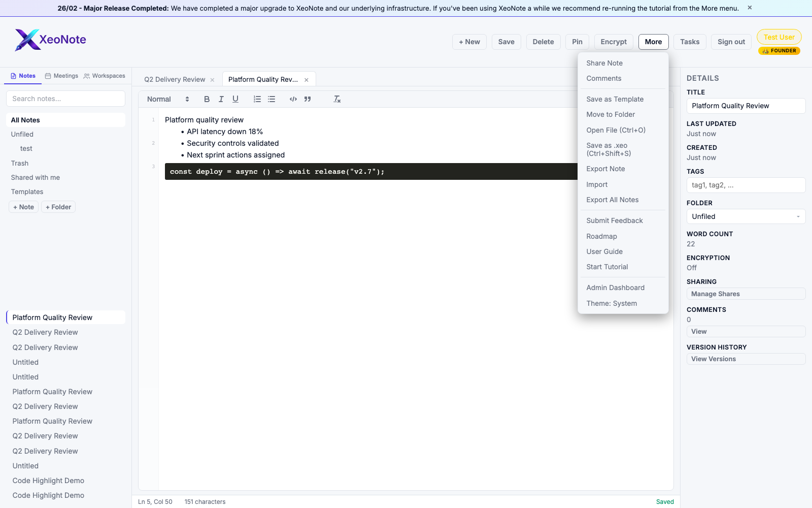Switch to the Q2 Delivery Review tab
The height and width of the screenshot is (508, 812).
click(175, 79)
